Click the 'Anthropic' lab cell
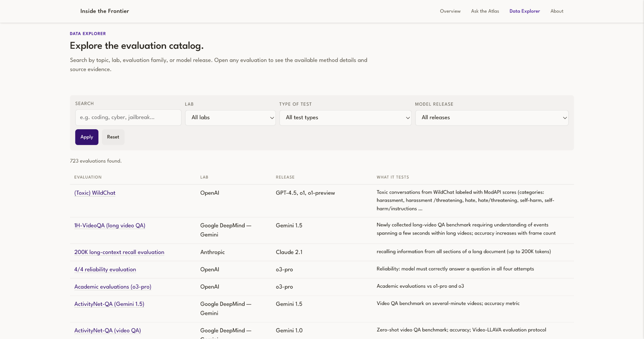Image resolution: width=644 pixels, height=339 pixels. click(212, 252)
